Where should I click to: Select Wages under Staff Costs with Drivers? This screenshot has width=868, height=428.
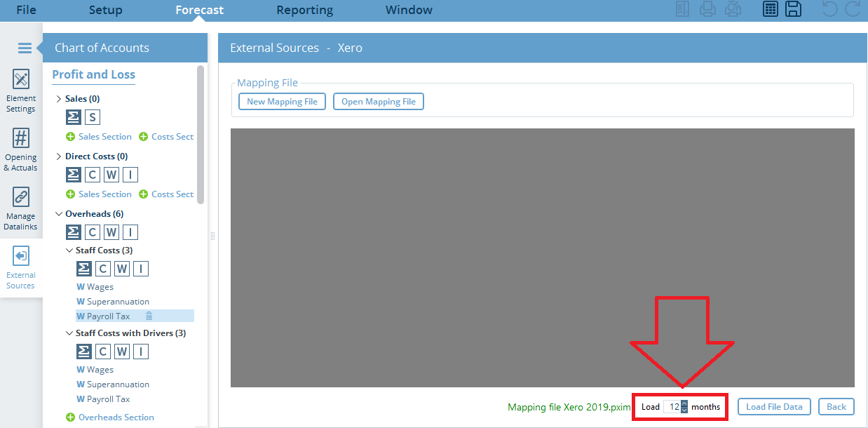click(100, 370)
